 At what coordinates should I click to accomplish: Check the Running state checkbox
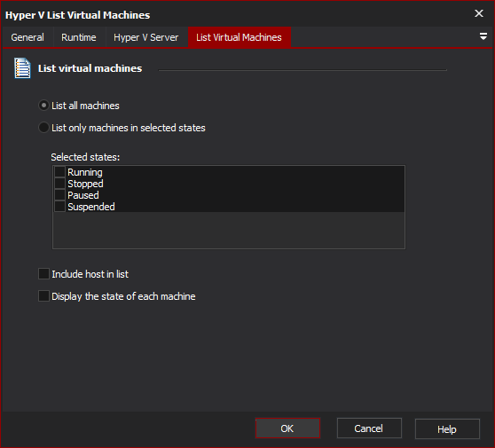coord(59,172)
